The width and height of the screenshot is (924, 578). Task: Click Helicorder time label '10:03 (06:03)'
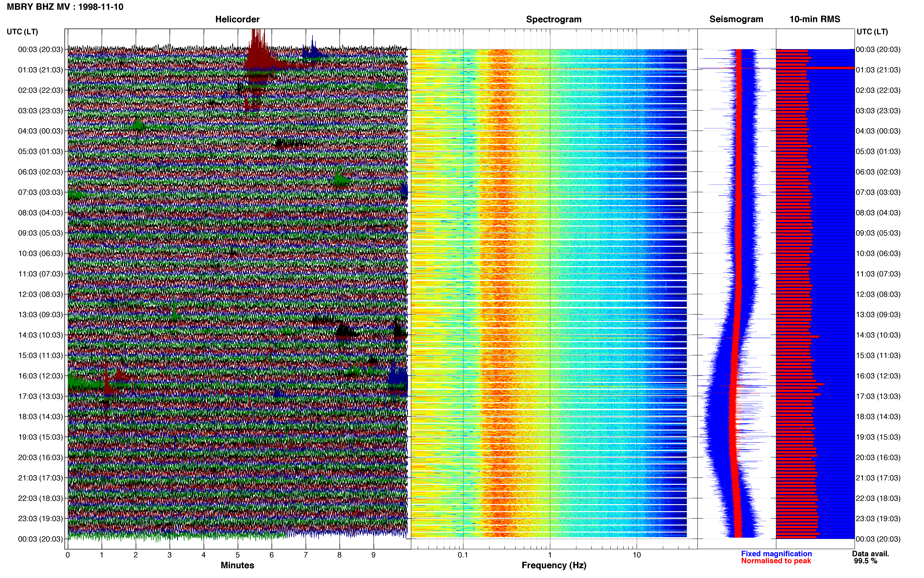[41, 253]
